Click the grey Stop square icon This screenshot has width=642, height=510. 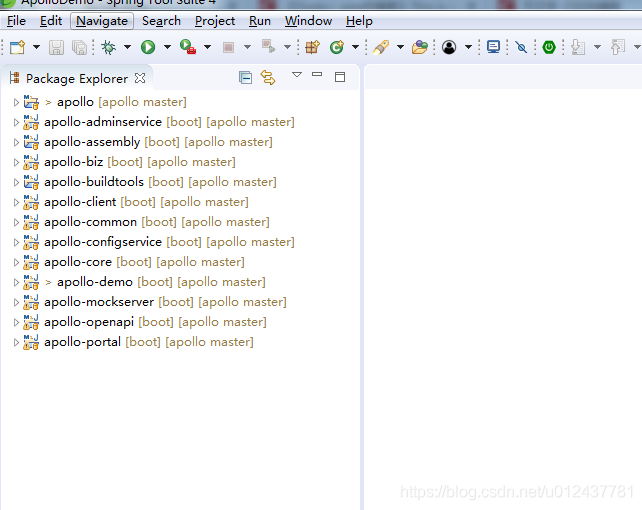(228, 47)
